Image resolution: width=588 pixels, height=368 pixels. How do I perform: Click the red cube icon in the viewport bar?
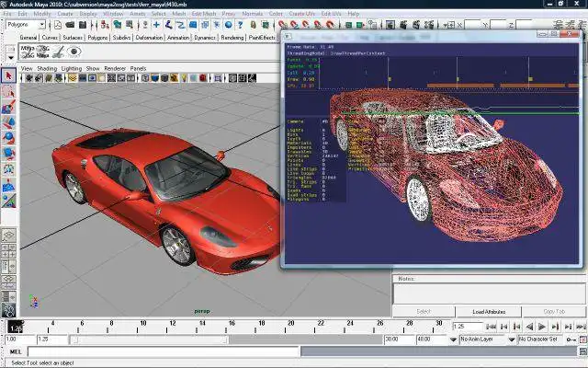203,78
